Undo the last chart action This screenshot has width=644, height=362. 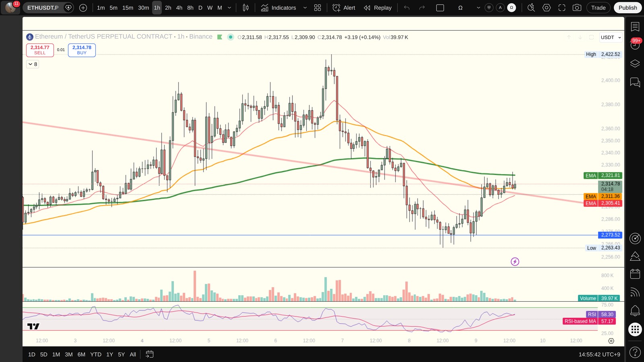pos(407,8)
